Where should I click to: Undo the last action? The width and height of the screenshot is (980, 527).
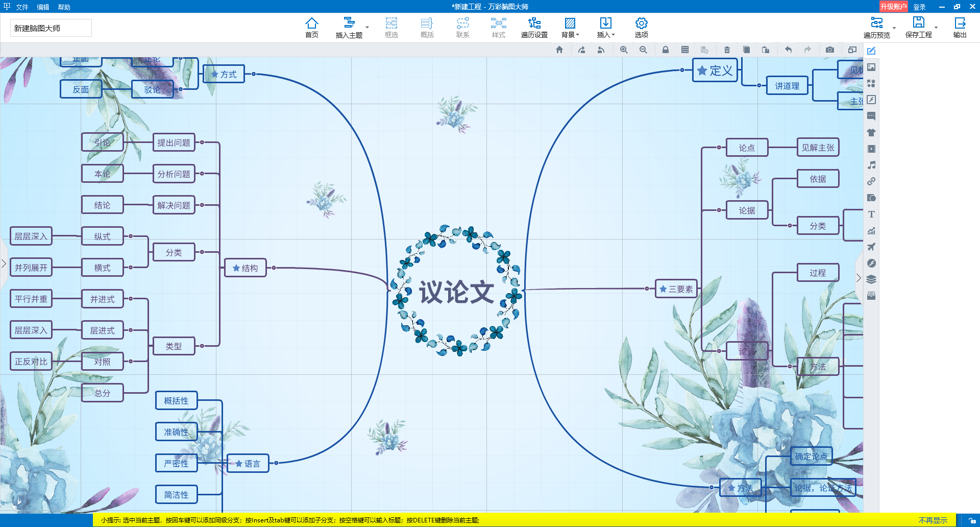(x=788, y=50)
